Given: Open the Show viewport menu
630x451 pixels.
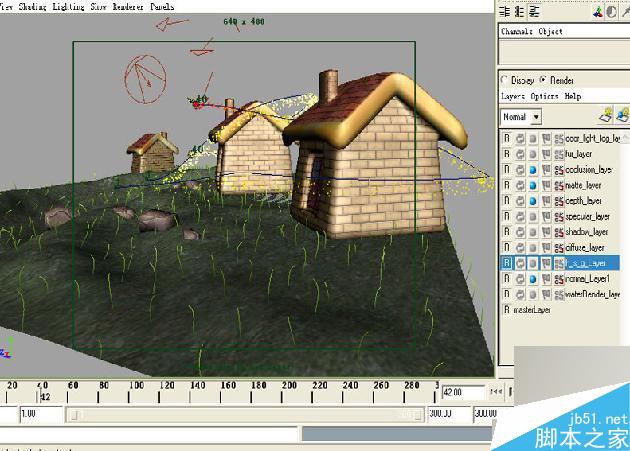Looking at the screenshot, I should [98, 7].
